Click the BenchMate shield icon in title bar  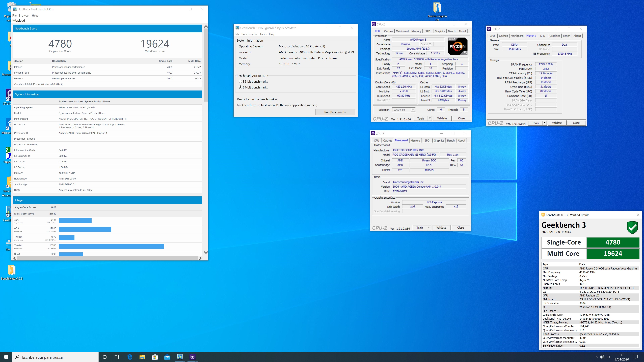pos(543,215)
